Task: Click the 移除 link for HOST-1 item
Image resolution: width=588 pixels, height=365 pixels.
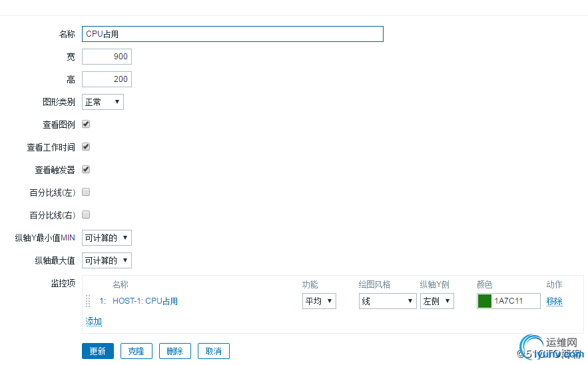Action: pos(554,301)
